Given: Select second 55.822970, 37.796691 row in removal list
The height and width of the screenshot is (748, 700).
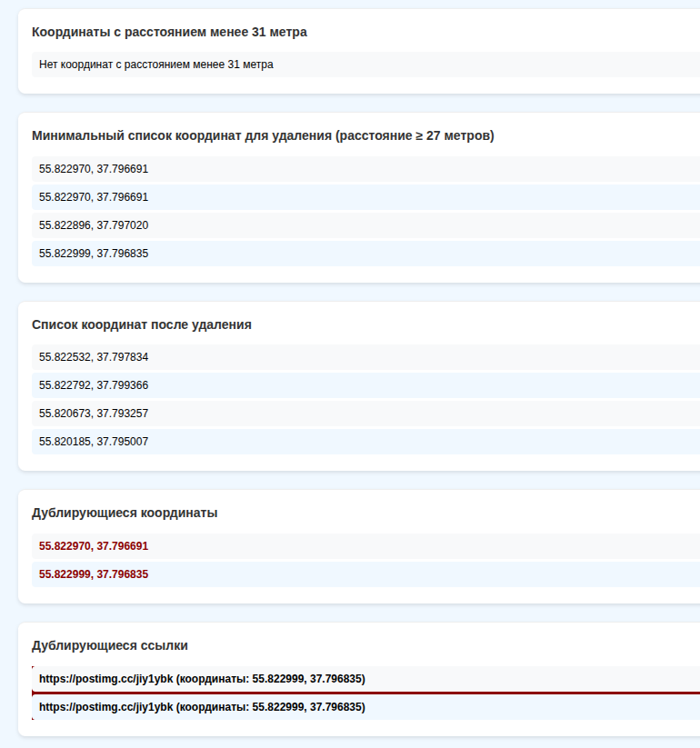Looking at the screenshot, I should point(94,197).
